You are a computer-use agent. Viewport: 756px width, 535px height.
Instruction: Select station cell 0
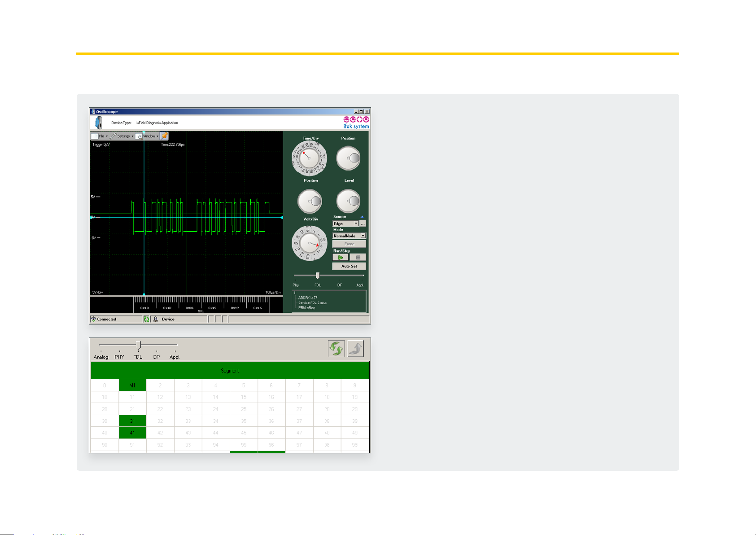click(x=105, y=386)
